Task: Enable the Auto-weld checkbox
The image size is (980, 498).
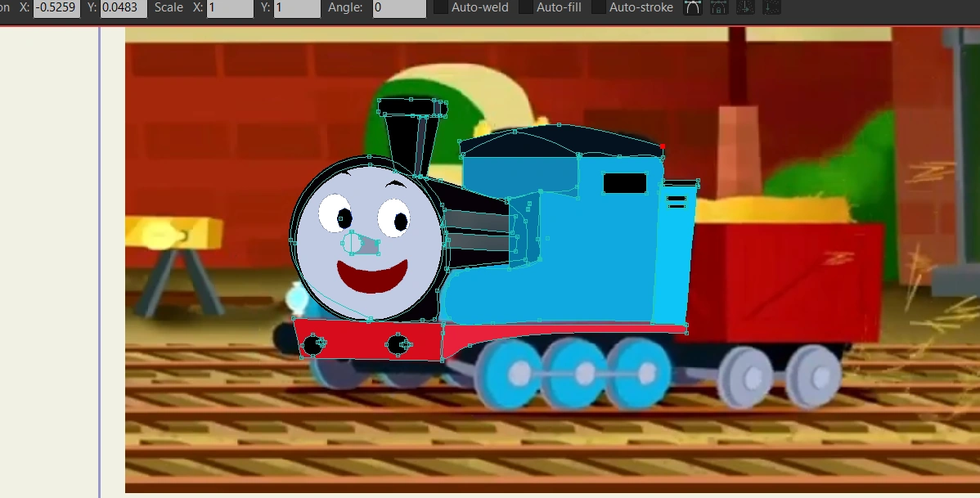Action: click(440, 7)
